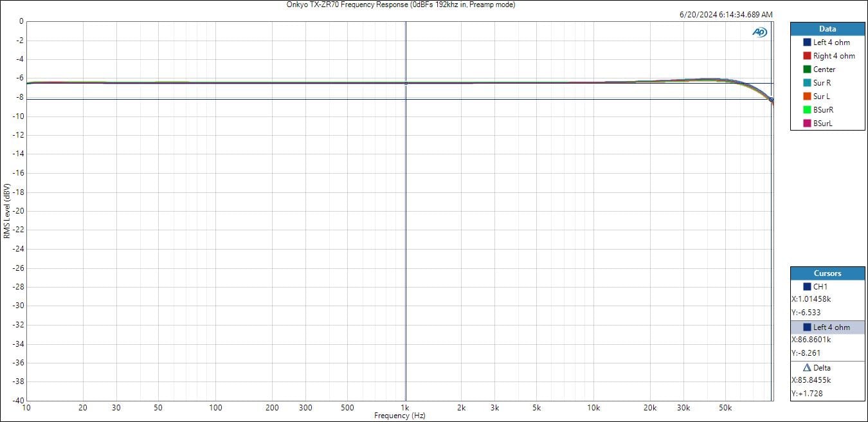Click the Data legend header
The height and width of the screenshot is (422, 868).
point(827,29)
